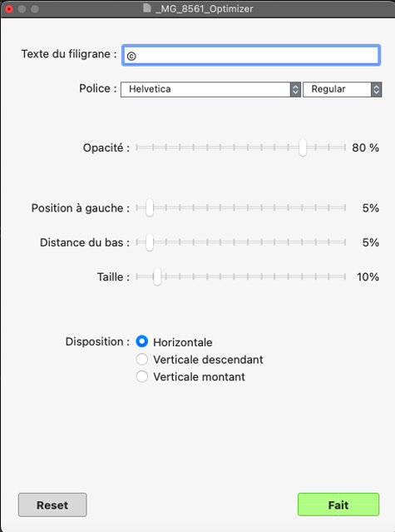Click the Reset button

[x=52, y=505]
